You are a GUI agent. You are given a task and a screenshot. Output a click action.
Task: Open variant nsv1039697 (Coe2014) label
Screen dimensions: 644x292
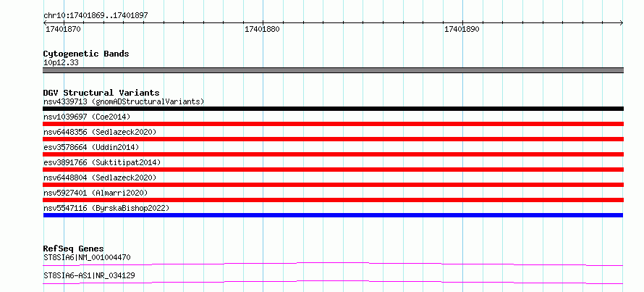(x=87, y=117)
